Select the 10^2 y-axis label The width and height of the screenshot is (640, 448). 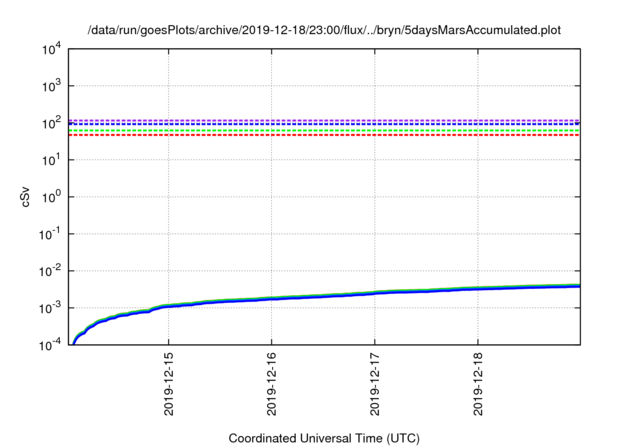tap(51, 123)
